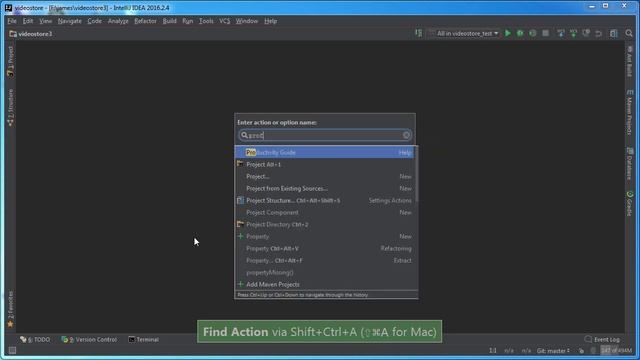
Task: Click the results list scrollbar
Action: click(416, 175)
